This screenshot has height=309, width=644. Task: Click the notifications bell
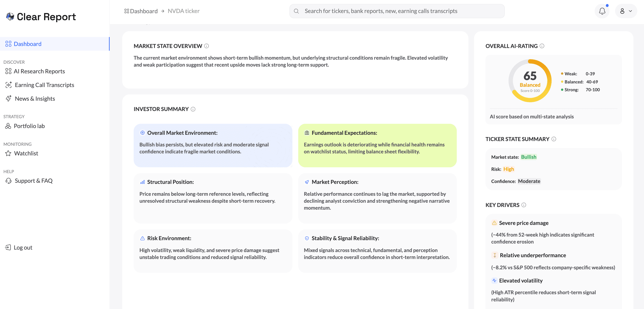coord(602,11)
